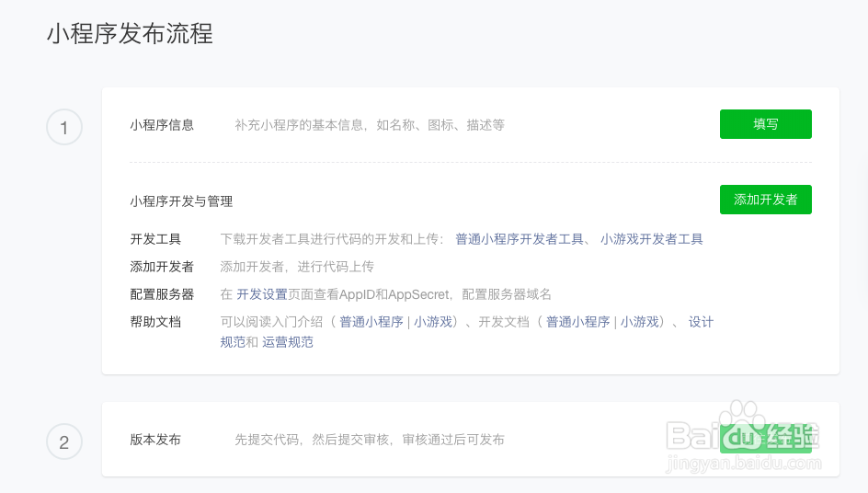The image size is (868, 493).
Task: Click the step 2 circle icon
Action: point(63,442)
